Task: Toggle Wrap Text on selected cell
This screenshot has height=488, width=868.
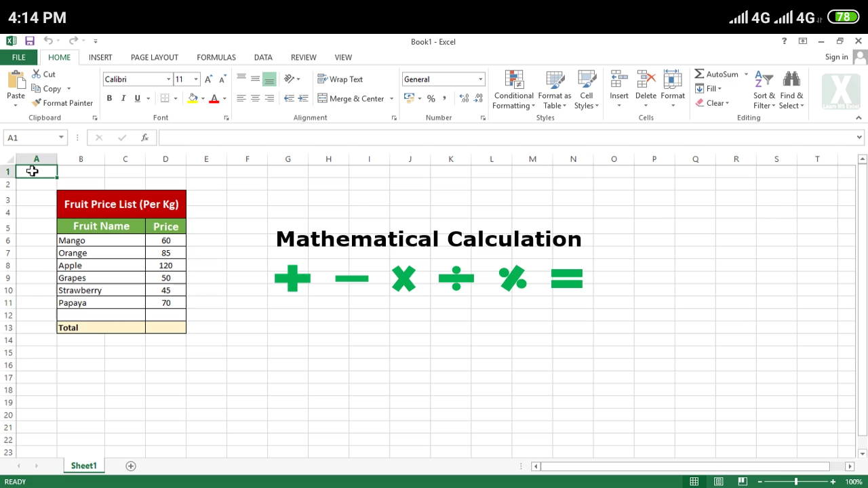Action: click(340, 79)
